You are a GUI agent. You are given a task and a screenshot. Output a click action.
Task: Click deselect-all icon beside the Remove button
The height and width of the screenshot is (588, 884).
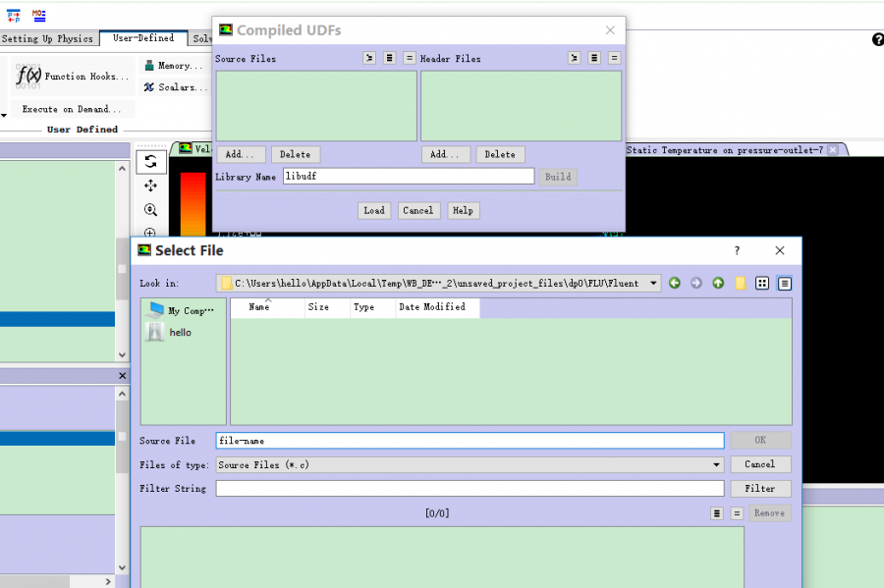click(x=737, y=513)
